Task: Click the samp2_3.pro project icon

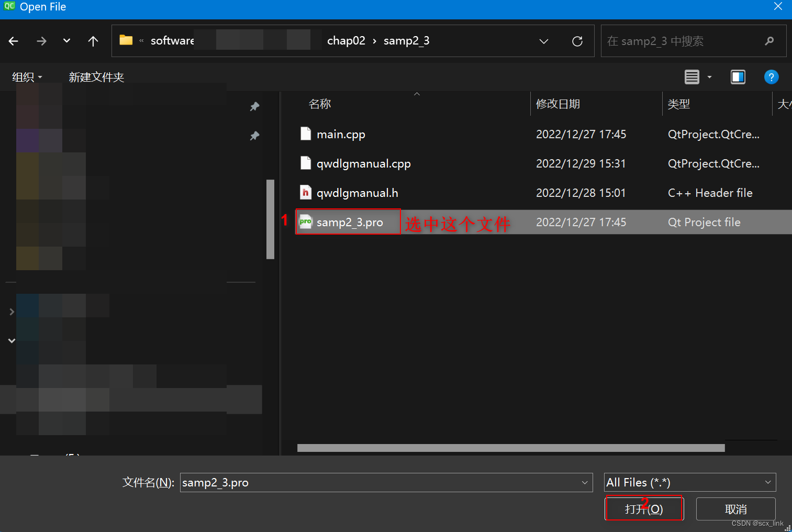Action: (306, 221)
